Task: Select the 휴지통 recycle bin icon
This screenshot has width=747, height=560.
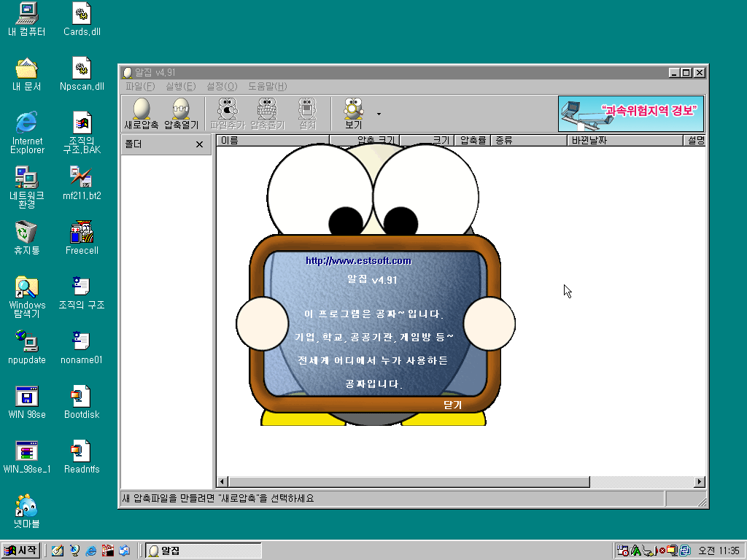Action: click(27, 238)
